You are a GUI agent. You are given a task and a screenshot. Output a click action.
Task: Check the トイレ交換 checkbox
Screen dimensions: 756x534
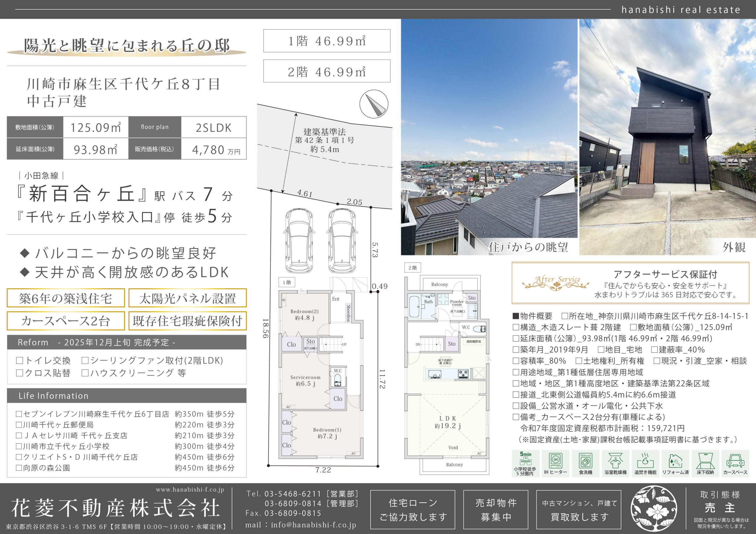point(19,361)
